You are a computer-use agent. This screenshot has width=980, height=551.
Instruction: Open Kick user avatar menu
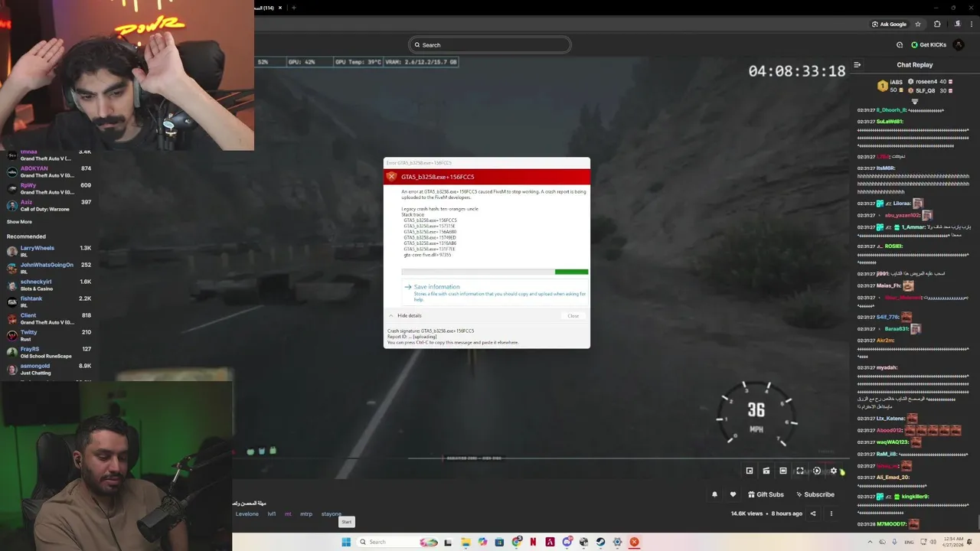[x=960, y=44]
